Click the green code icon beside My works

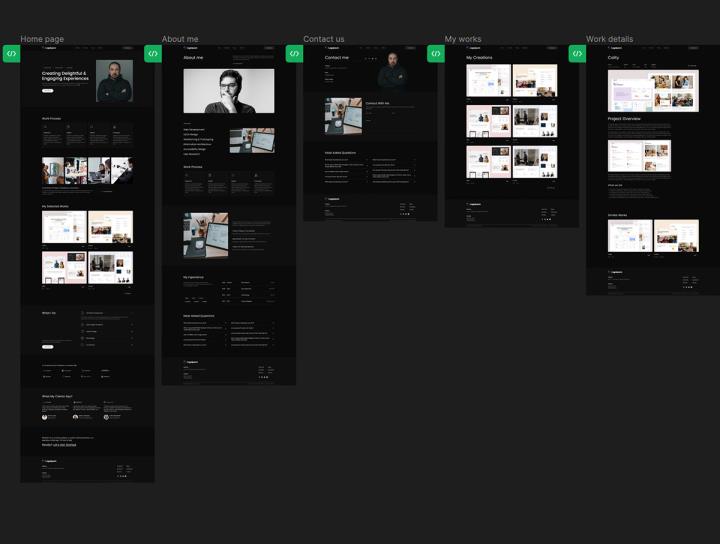click(436, 54)
